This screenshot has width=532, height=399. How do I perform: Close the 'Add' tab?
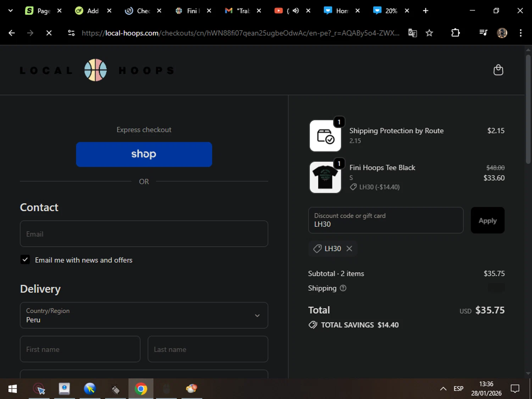pyautogui.click(x=109, y=11)
